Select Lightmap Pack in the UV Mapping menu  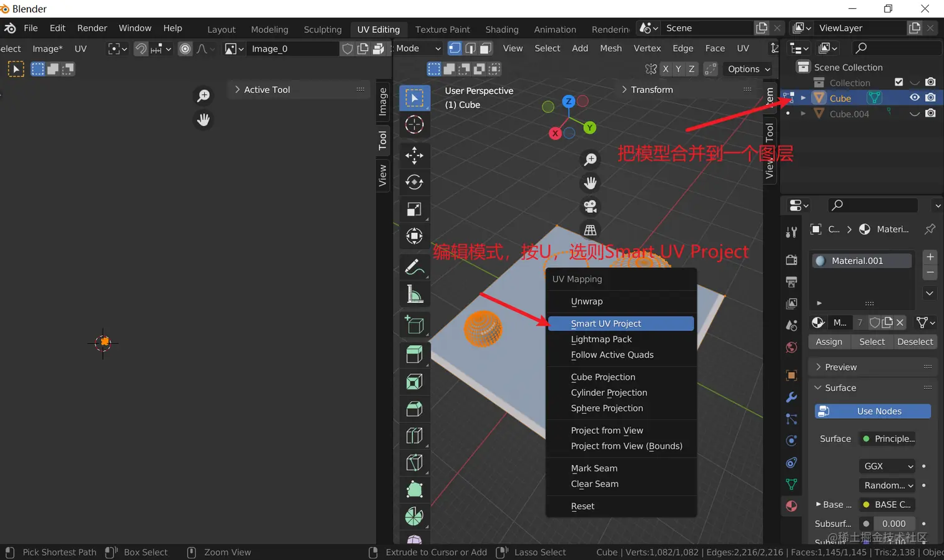click(x=621, y=339)
